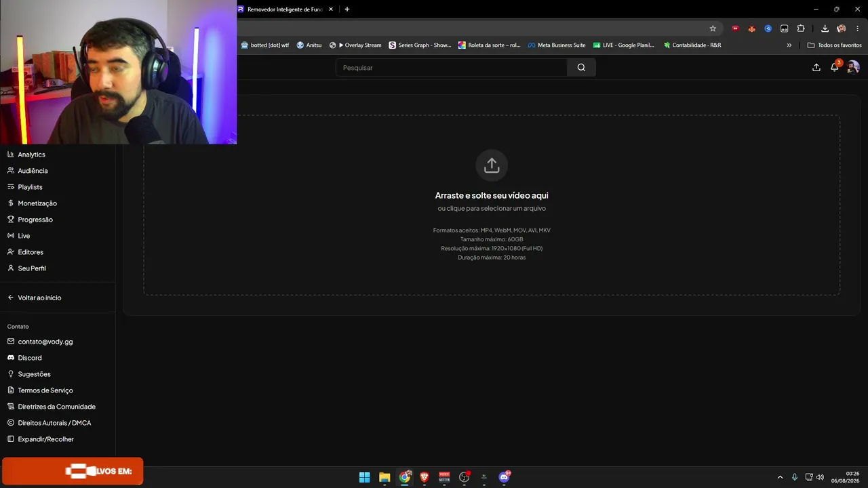The width and height of the screenshot is (868, 488).
Task: Click the microphone tray icon
Action: pyautogui.click(x=795, y=477)
